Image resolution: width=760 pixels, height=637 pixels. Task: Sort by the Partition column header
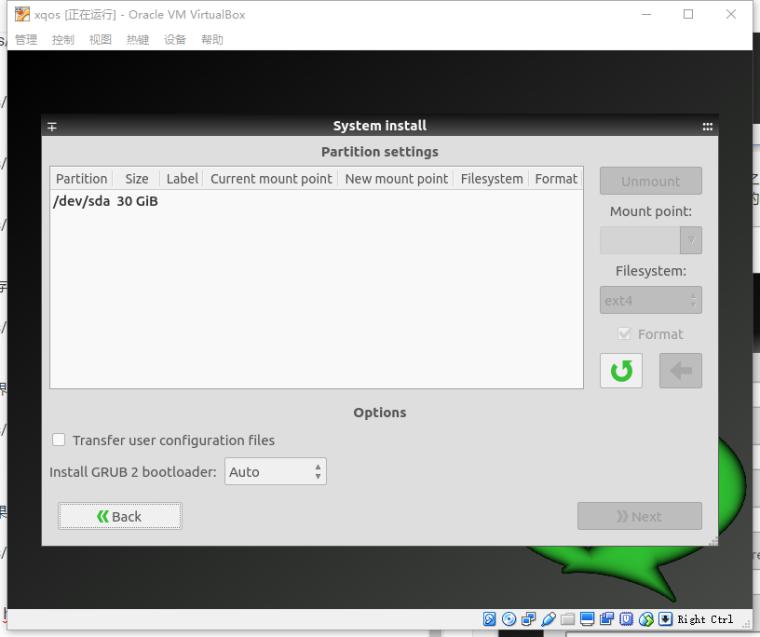point(81,179)
